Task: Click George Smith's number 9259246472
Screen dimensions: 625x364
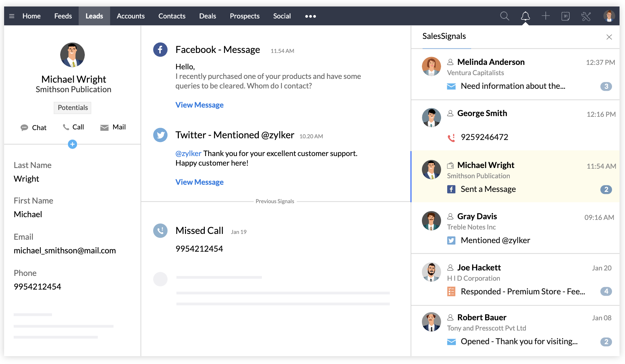Action: click(x=484, y=137)
